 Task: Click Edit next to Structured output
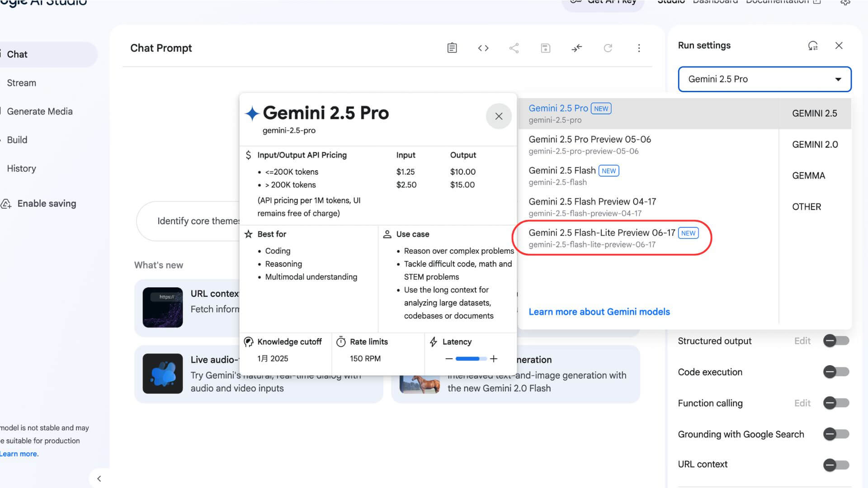click(x=802, y=341)
